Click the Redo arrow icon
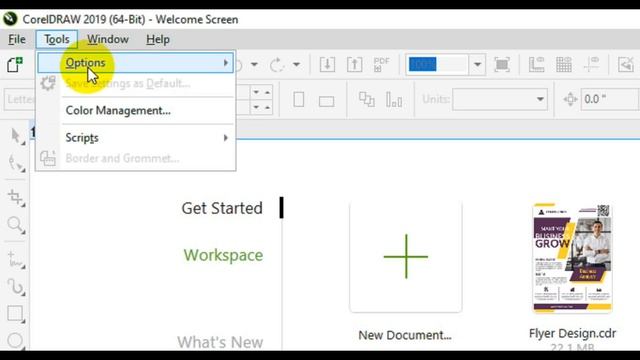The width and height of the screenshot is (640, 360). (x=277, y=64)
